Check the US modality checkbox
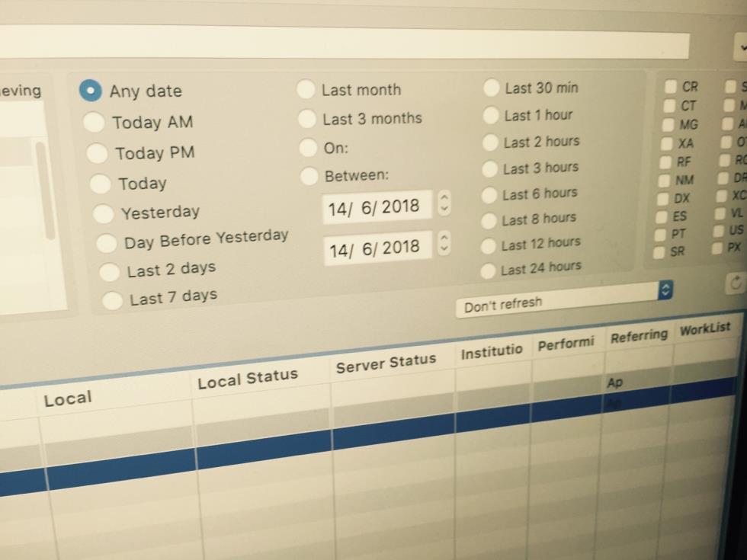The height and width of the screenshot is (560, 747). coord(717,230)
